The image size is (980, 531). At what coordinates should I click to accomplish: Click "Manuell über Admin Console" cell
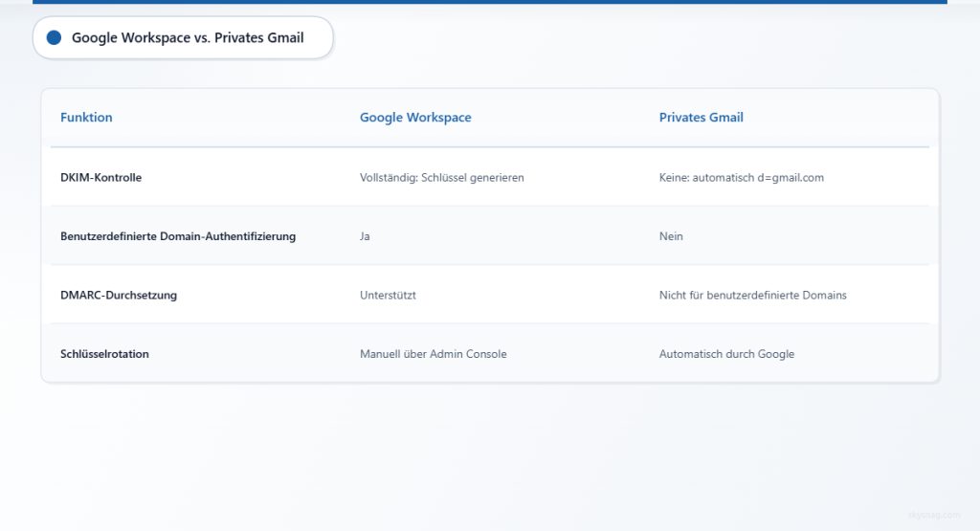433,354
